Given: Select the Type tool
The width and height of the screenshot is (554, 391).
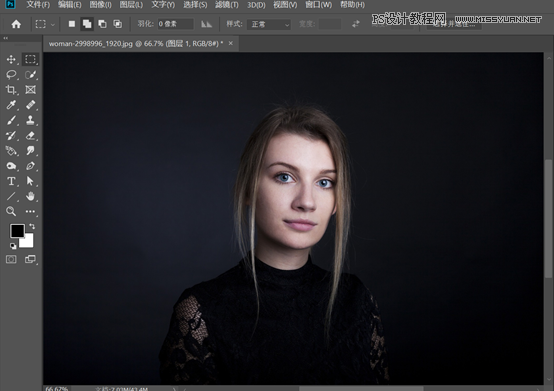Looking at the screenshot, I should 11,181.
